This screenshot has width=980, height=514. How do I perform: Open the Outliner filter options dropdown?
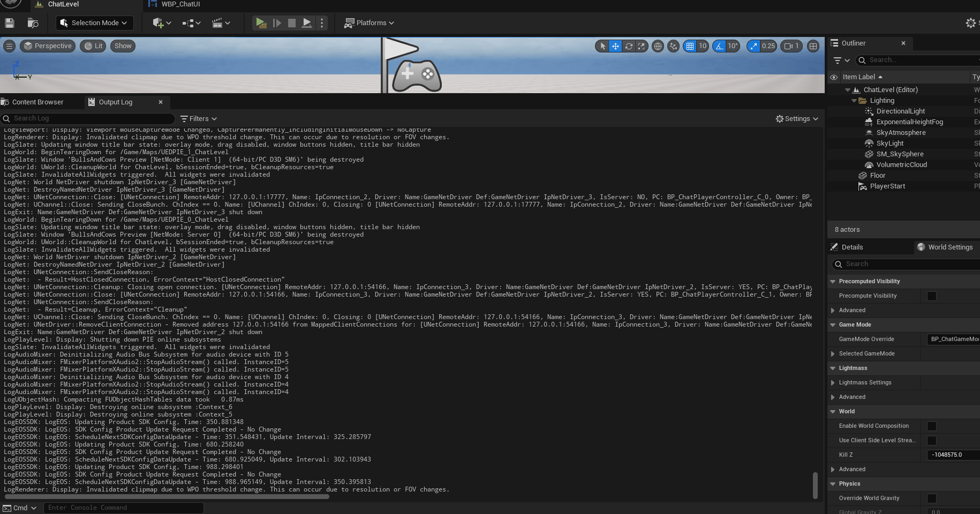click(x=841, y=61)
